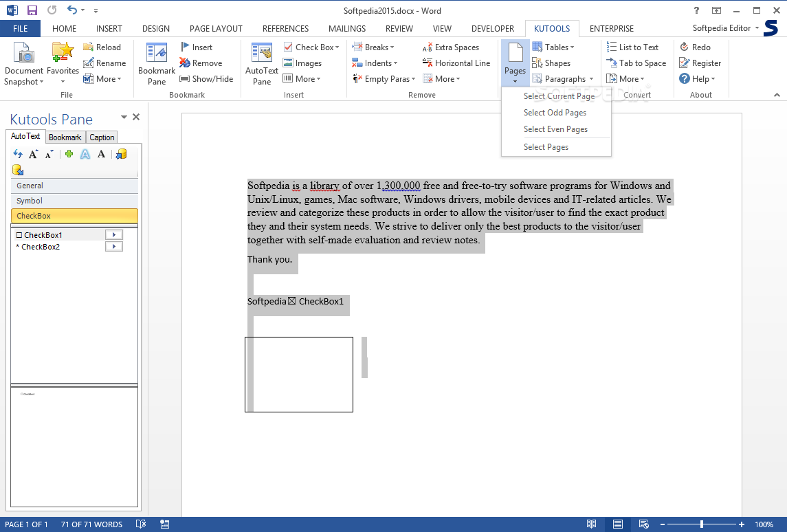Switch to the Caption pane tab
Screen dimensions: 787x532
[x=102, y=137]
